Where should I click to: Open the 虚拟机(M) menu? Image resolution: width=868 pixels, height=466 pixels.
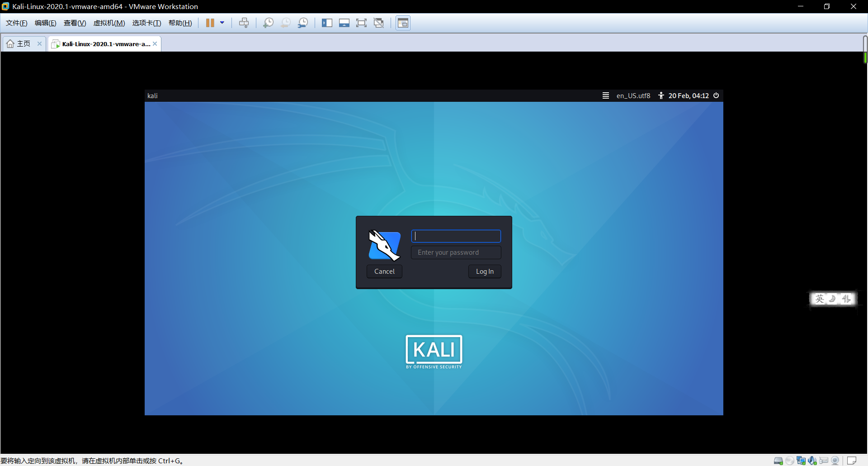(x=109, y=23)
